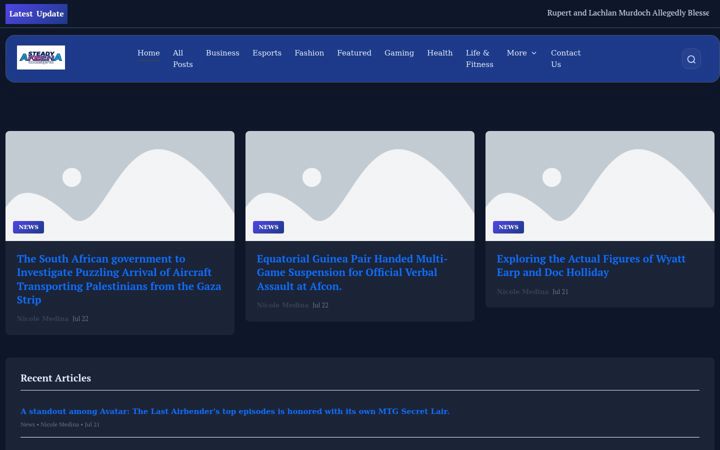720x450 pixels.
Task: Open the Health category
Action: (439, 53)
